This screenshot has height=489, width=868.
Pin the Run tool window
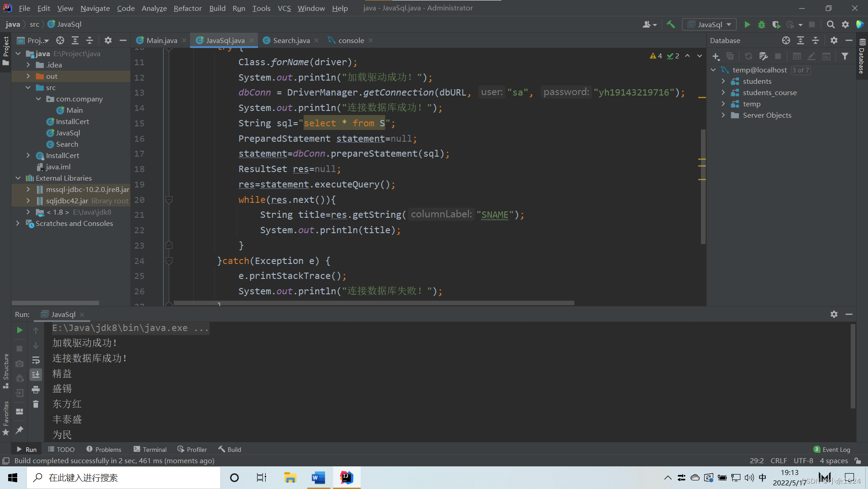click(x=19, y=430)
